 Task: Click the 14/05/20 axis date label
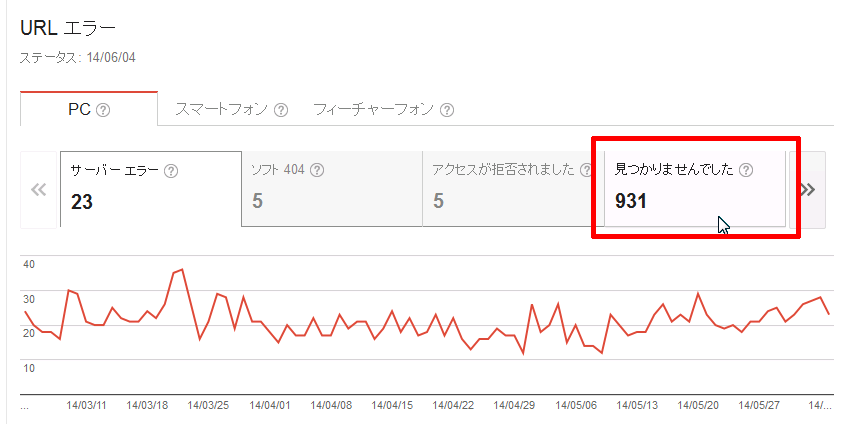[x=699, y=406]
